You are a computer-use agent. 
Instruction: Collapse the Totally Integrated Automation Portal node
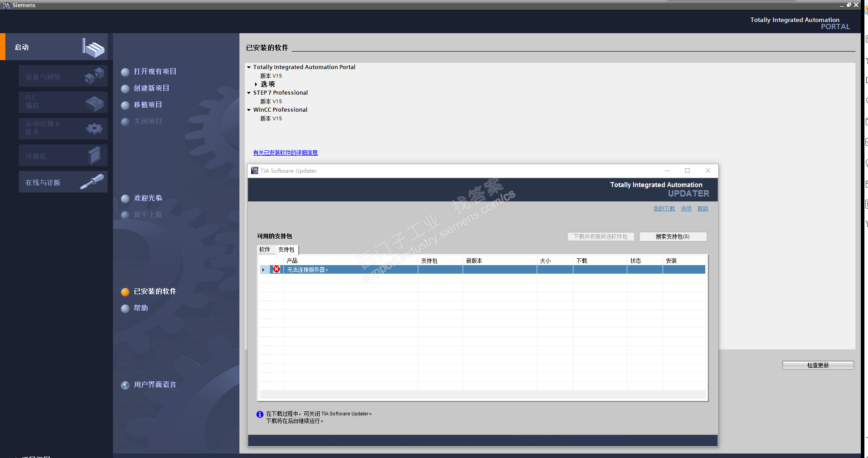(x=249, y=67)
